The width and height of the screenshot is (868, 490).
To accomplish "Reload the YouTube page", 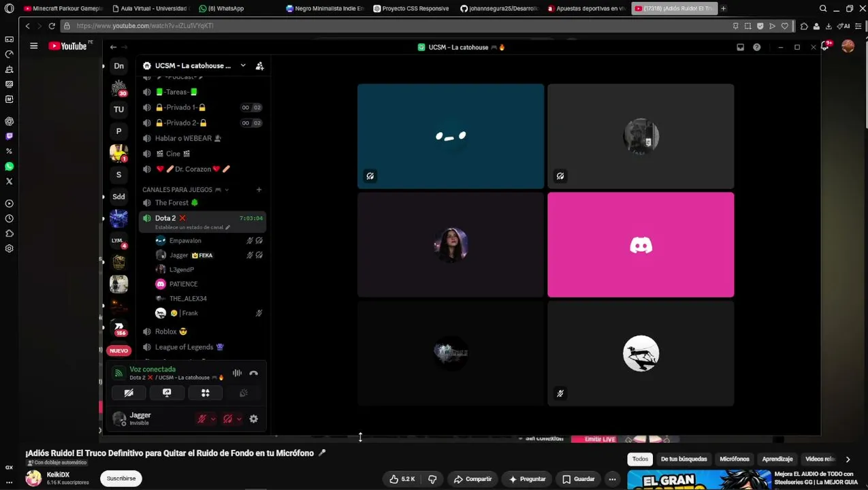I will click(51, 26).
